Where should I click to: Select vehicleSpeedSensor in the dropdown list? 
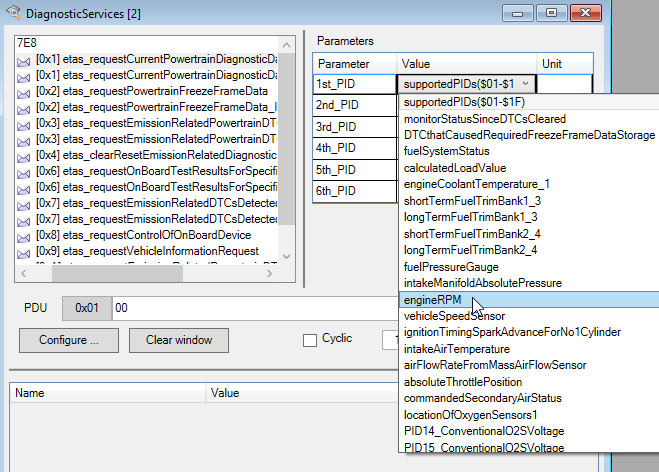click(x=454, y=315)
